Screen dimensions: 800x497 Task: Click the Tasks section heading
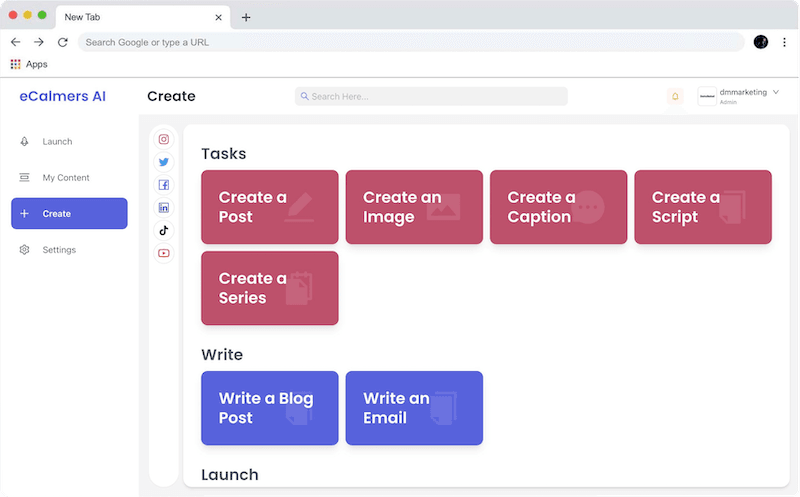[x=223, y=154]
